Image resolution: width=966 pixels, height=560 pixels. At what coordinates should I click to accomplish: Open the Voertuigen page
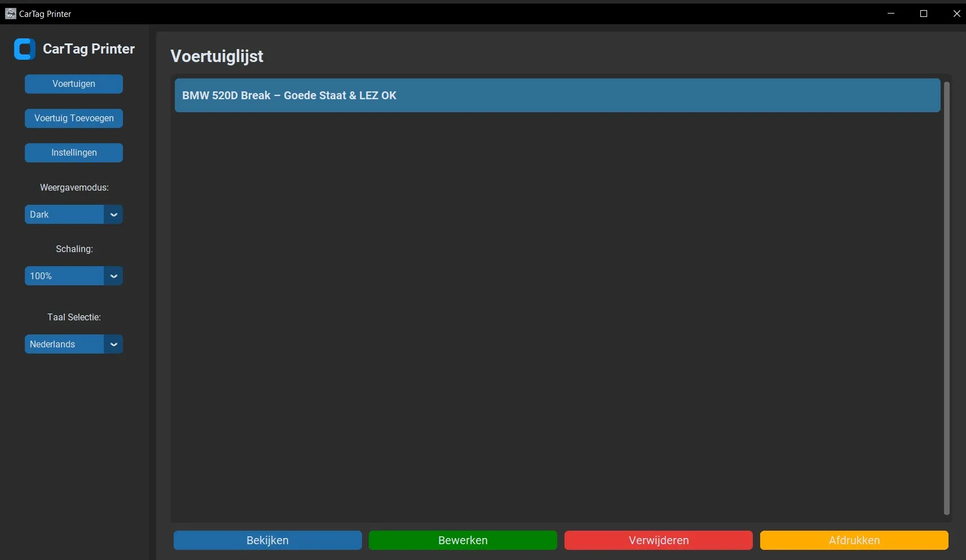[74, 84]
